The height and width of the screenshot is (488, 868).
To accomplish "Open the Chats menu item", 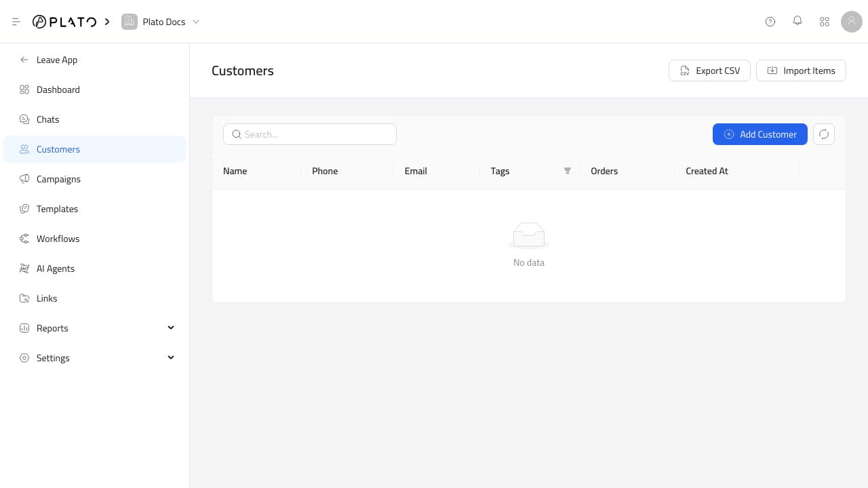I will (95, 119).
